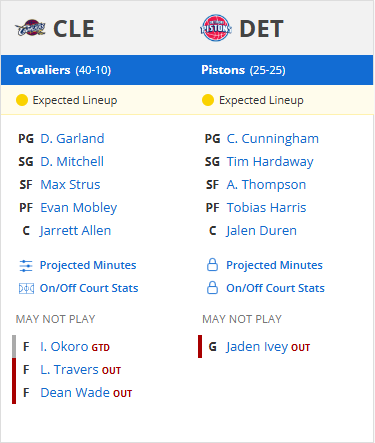Click the Detroit Pistons team logo
375x443 pixels.
[216, 28]
